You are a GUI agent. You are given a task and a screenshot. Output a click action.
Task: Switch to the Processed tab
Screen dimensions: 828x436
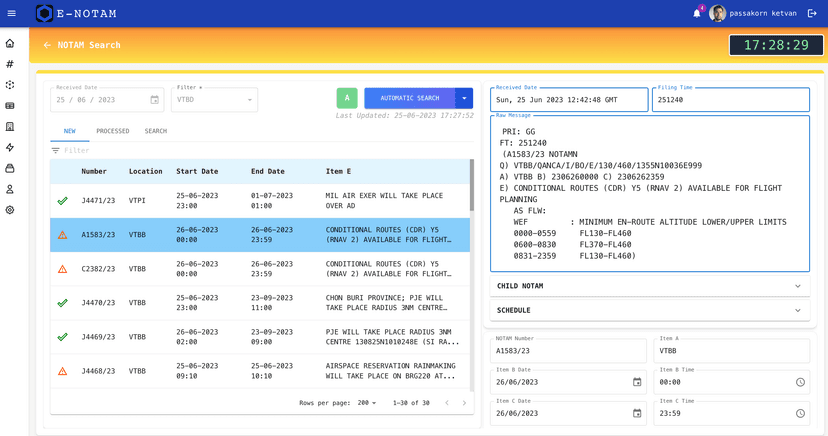(112, 131)
